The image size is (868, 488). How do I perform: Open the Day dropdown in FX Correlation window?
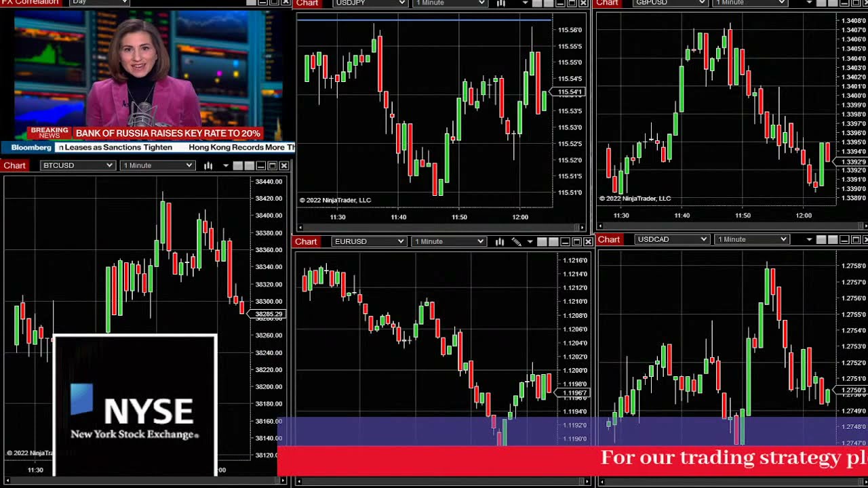[x=100, y=2]
